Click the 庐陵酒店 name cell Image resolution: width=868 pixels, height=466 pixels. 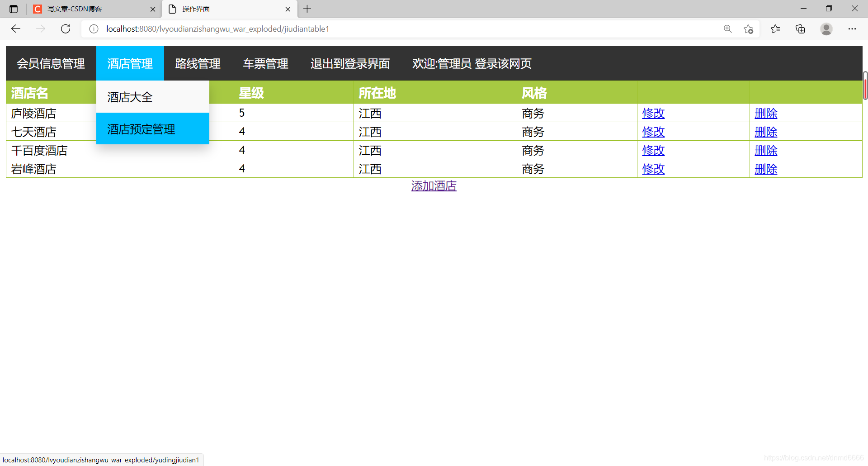(x=52, y=113)
